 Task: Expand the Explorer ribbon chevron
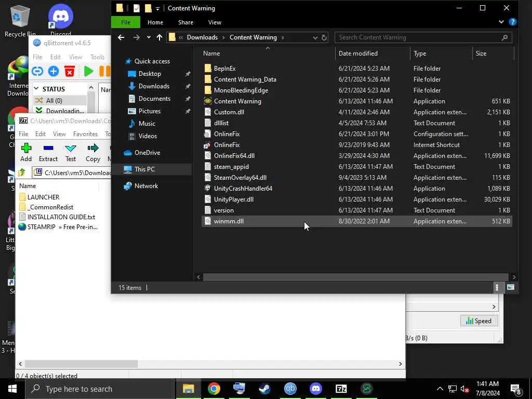coord(501,22)
